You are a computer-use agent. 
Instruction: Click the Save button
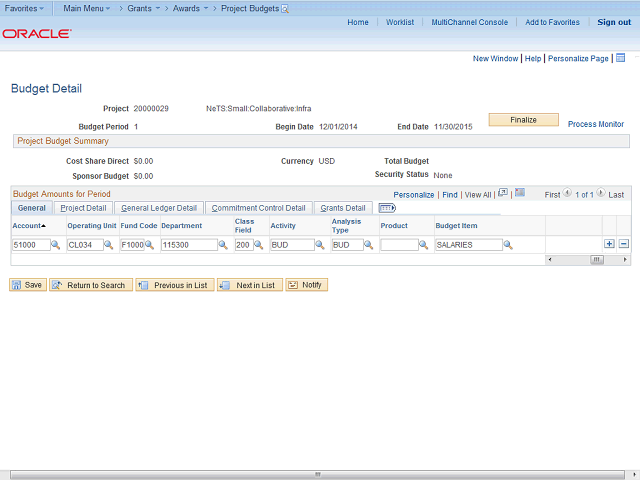(27, 285)
